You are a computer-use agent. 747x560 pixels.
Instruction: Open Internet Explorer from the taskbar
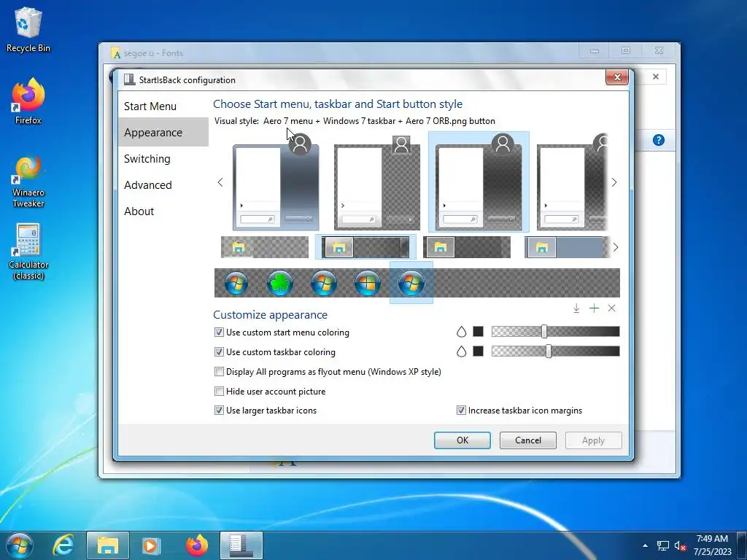pyautogui.click(x=63, y=545)
